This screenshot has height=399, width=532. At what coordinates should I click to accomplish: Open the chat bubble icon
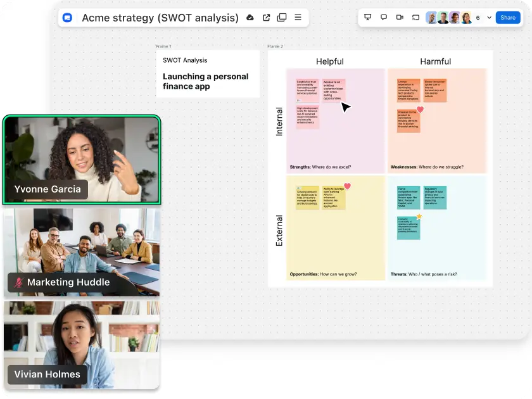(x=384, y=17)
